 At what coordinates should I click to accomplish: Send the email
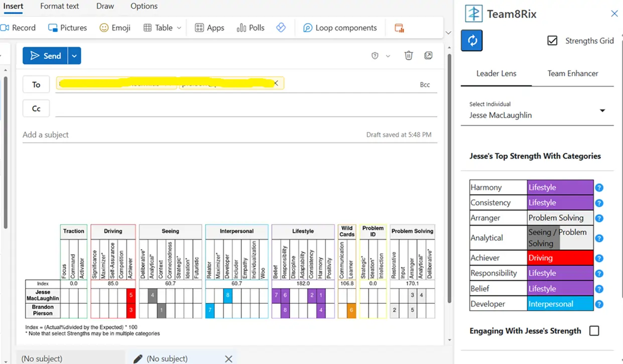(x=45, y=56)
